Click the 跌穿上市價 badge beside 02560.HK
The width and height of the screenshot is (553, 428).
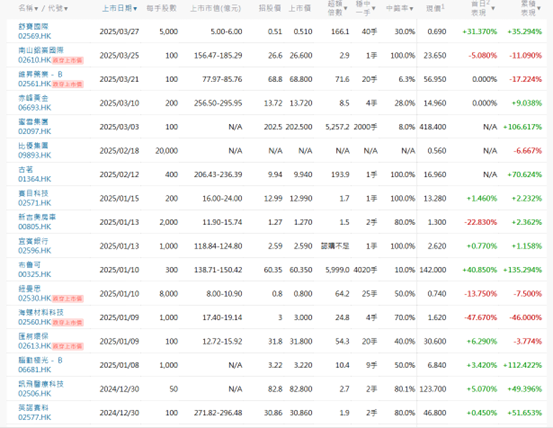tap(68, 322)
